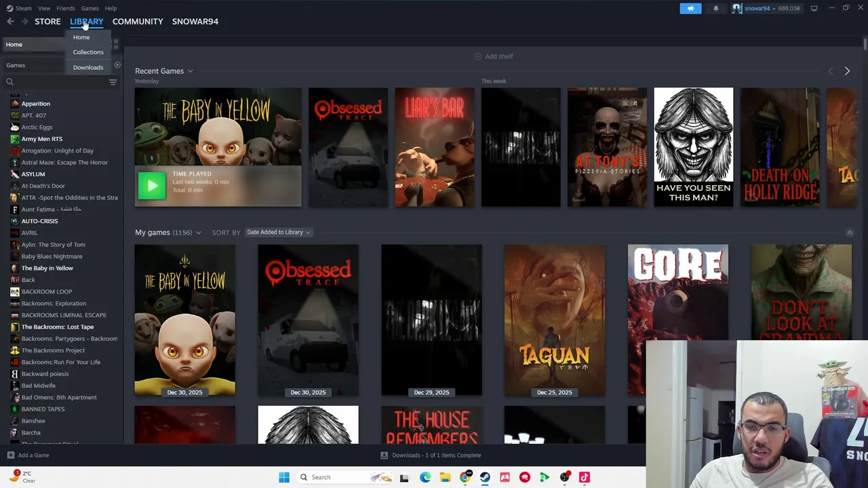Click the sidebar Home button
This screenshot has height=488, width=868.
[34, 45]
